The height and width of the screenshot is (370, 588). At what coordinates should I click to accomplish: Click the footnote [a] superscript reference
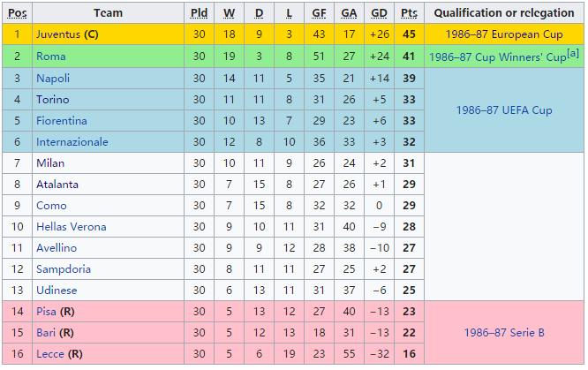(x=573, y=54)
